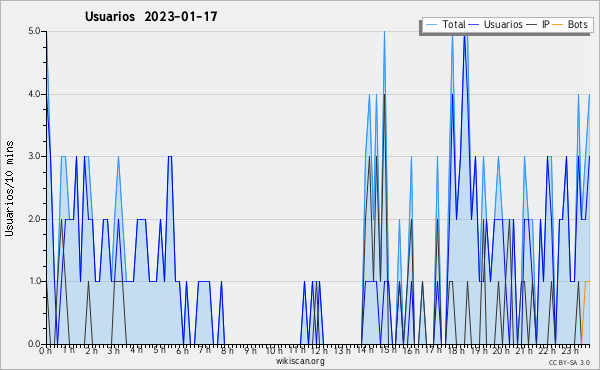The height and width of the screenshot is (370, 600).
Task: Click the 'wikiscan.org' footer text
Action: pyautogui.click(x=300, y=361)
